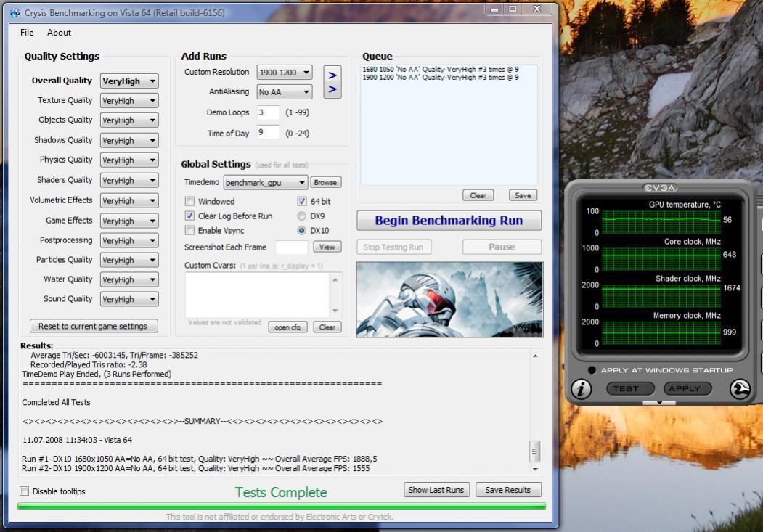
Task: Click the Core clock graph
Action: click(x=661, y=258)
